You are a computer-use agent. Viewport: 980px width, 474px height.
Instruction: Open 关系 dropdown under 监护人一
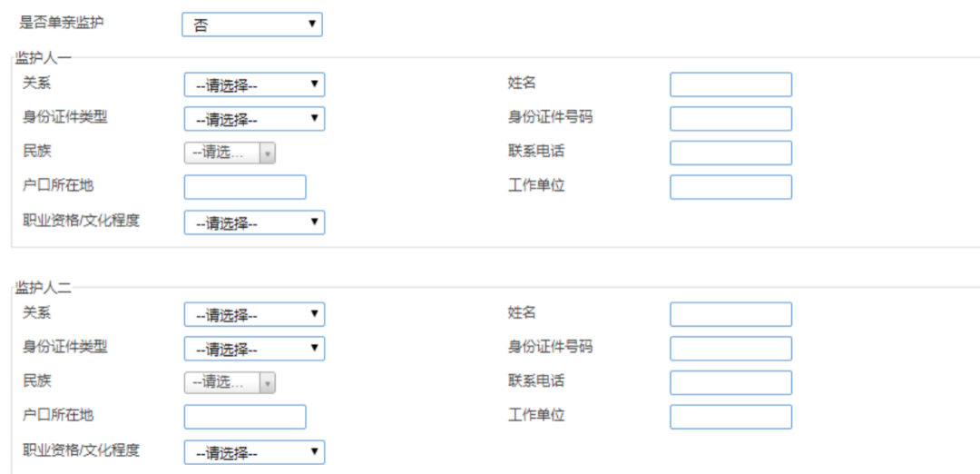[254, 85]
